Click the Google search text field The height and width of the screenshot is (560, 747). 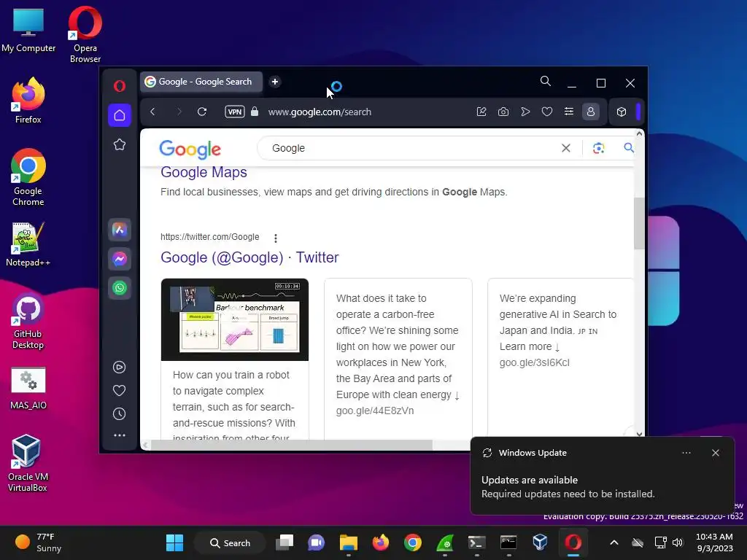pyautogui.click(x=410, y=148)
